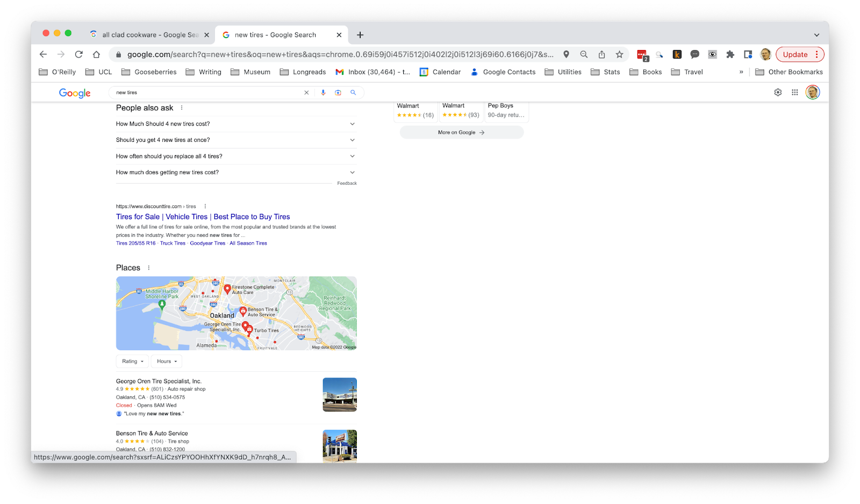
Task: Click the orange K extension icon
Action: click(x=677, y=54)
